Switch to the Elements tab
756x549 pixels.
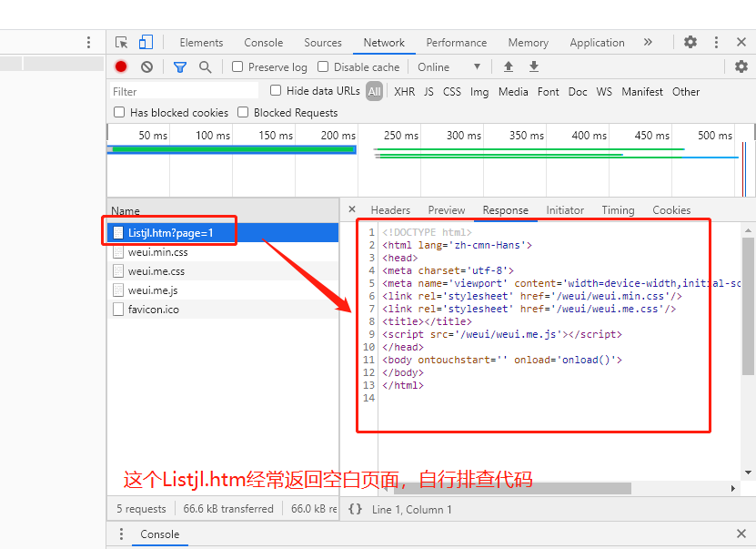click(202, 43)
